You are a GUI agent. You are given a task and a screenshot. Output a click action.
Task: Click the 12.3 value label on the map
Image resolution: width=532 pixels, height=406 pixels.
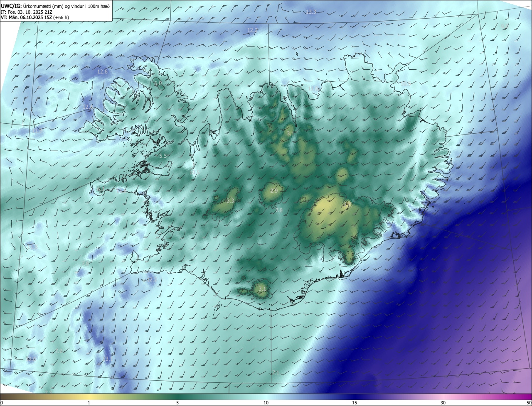point(311,12)
